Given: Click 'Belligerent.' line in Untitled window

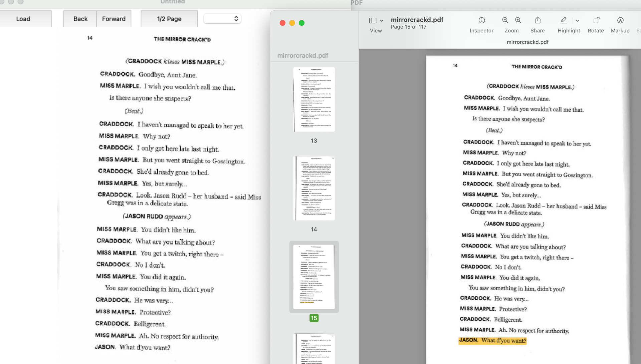Looking at the screenshot, I should coord(150,324).
